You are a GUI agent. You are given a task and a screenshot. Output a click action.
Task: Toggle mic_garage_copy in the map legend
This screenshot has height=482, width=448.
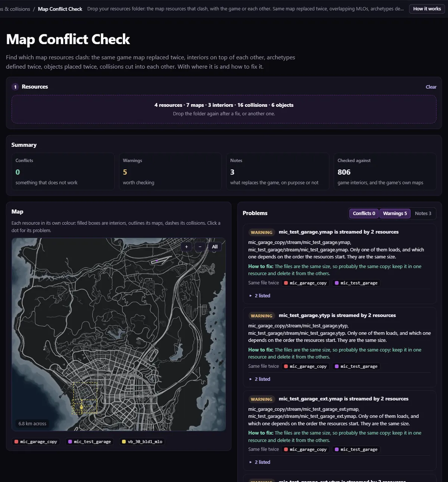pos(36,442)
